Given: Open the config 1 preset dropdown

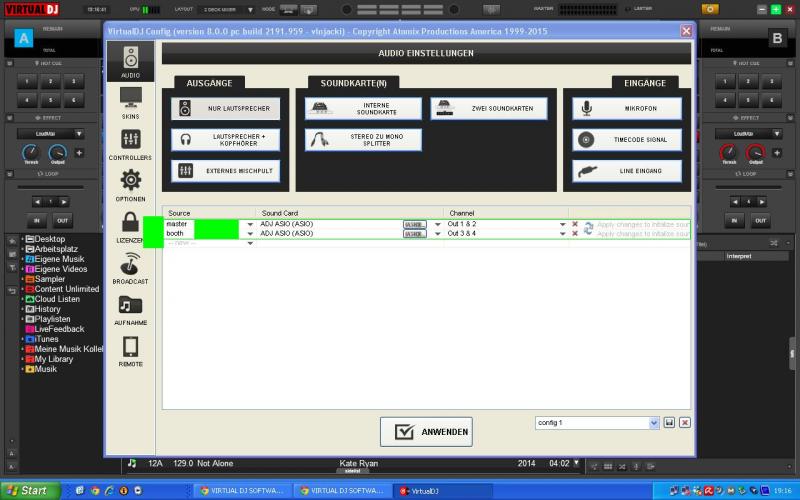Looking at the screenshot, I should point(654,423).
